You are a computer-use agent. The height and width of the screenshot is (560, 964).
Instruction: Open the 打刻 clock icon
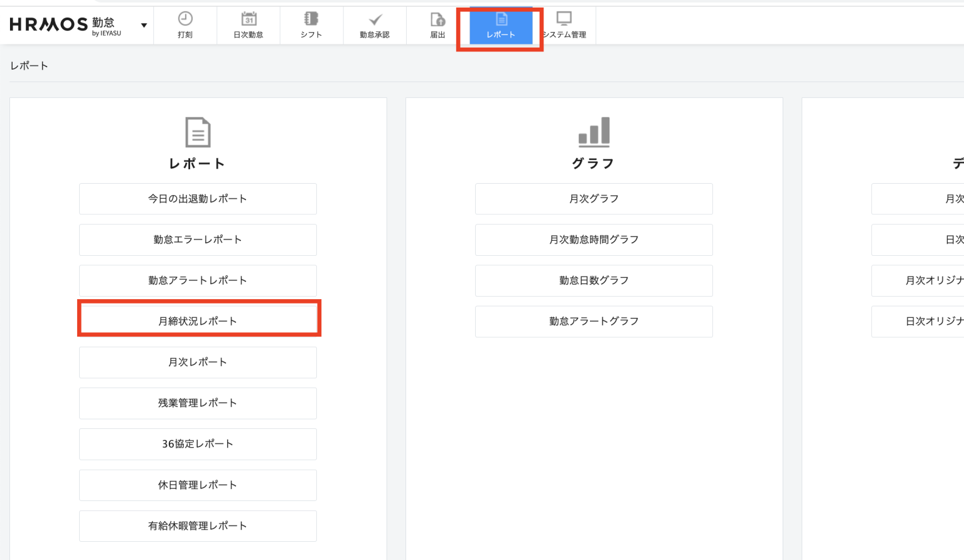click(x=185, y=19)
